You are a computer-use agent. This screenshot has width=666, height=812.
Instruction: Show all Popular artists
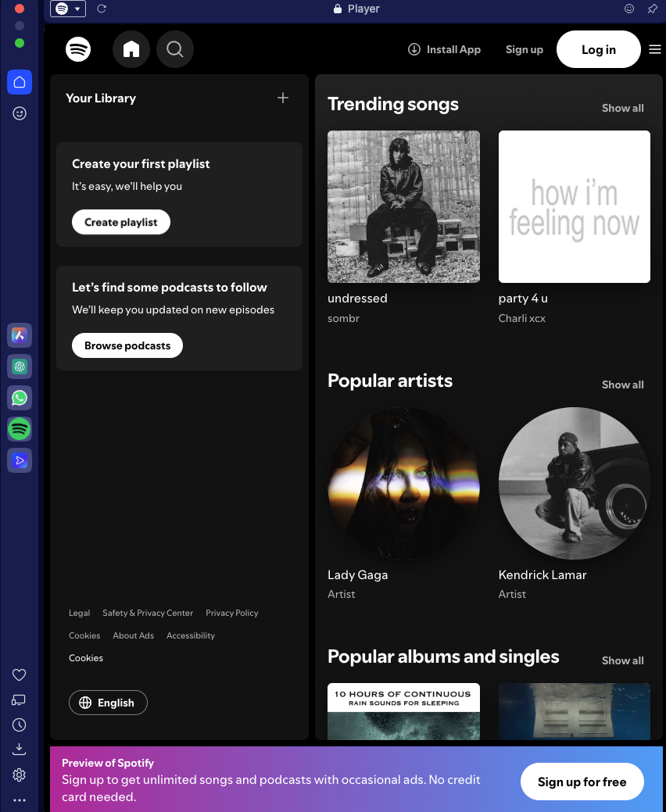point(622,385)
